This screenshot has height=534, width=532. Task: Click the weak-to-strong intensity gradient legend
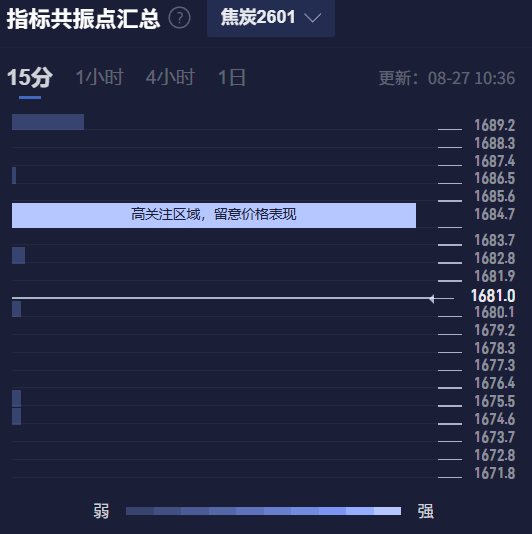pos(263,511)
